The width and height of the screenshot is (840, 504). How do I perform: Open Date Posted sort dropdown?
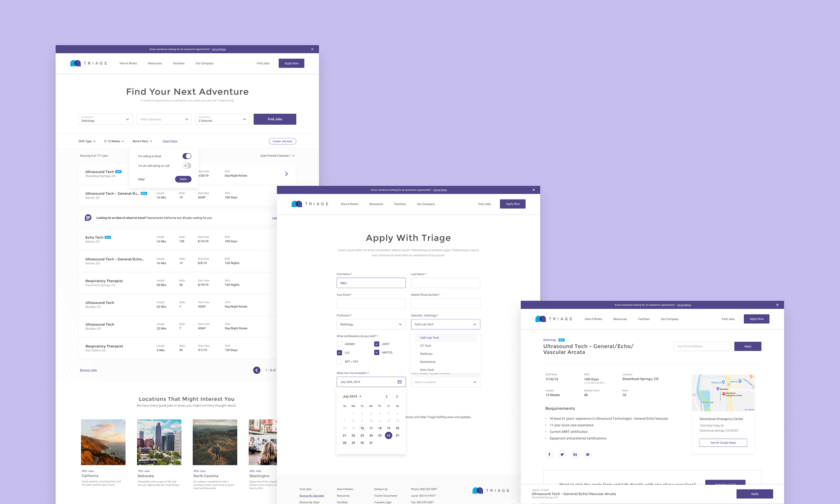click(277, 156)
